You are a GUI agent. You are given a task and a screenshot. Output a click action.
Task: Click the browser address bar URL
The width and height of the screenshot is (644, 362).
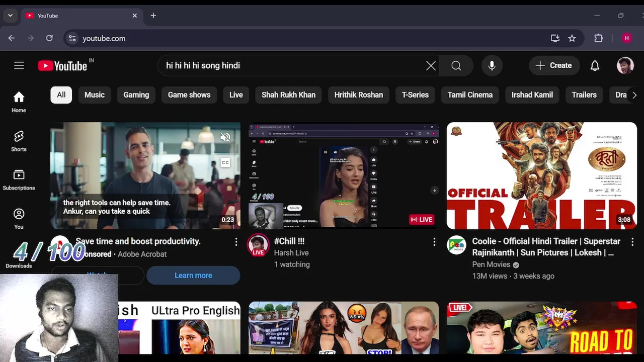pos(104,38)
